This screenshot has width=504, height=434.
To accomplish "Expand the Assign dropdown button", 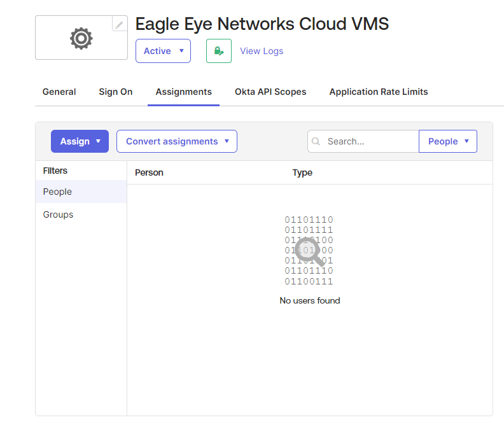I will coord(80,141).
